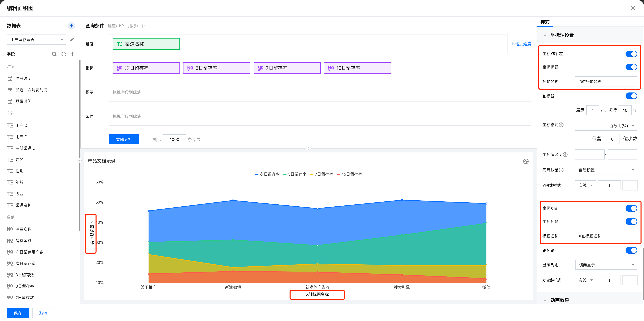This screenshot has width=644, height=321.
Task: Expand the 横向显示 display rule dropdown
Action: pos(606,265)
